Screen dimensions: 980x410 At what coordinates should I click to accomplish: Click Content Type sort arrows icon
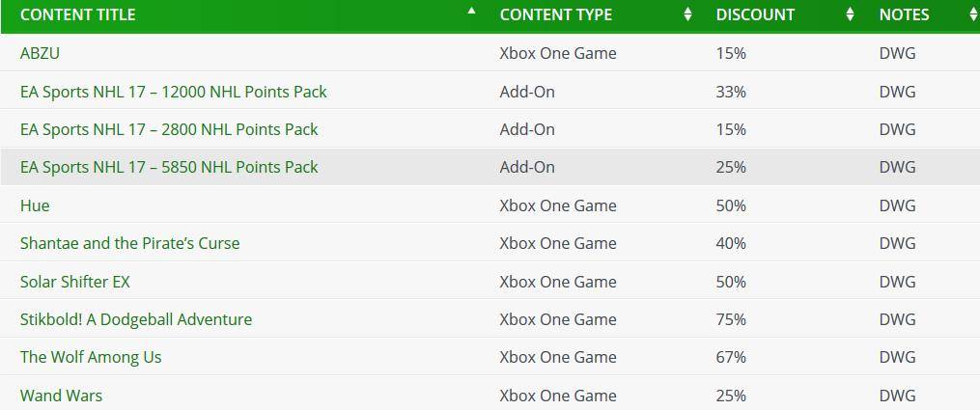tap(687, 14)
